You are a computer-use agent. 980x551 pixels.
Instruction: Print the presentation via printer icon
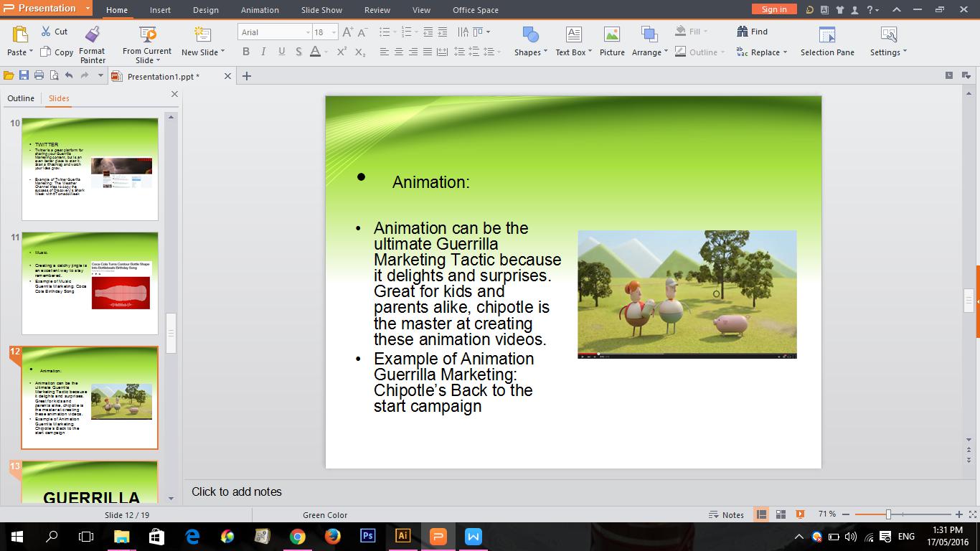(39, 75)
